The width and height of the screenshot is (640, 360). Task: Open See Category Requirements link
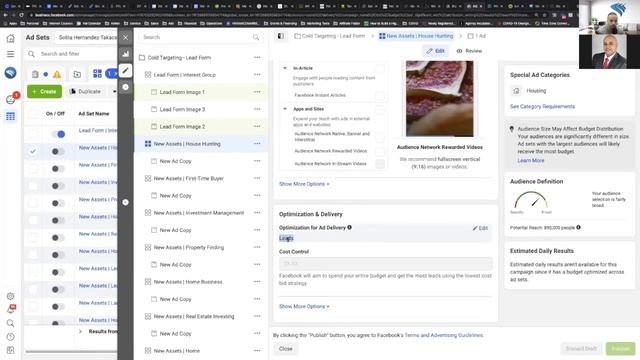click(542, 107)
